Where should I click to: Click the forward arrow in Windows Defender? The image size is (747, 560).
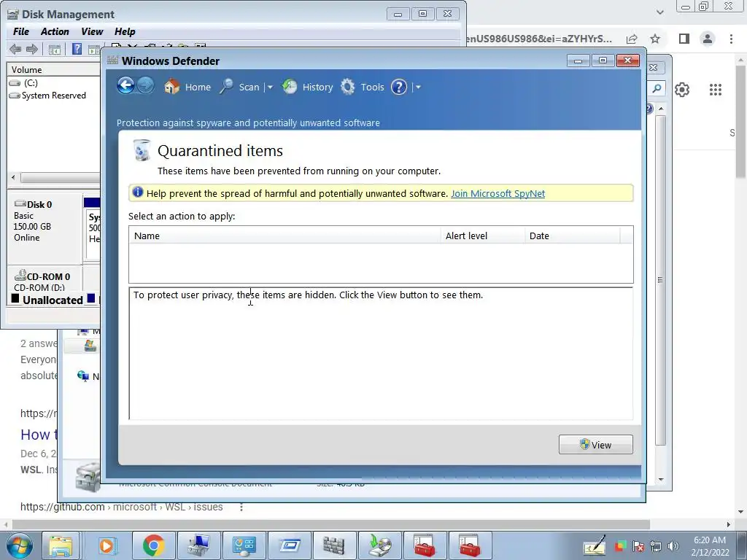(x=145, y=86)
